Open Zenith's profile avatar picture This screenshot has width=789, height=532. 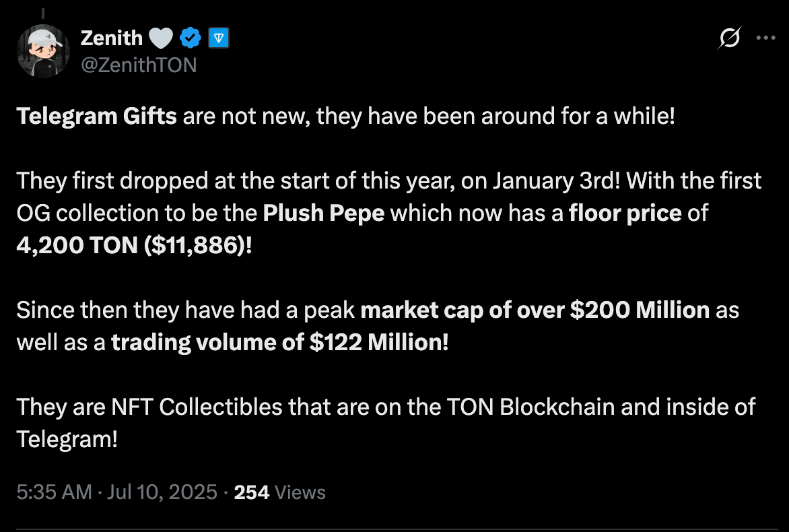pyautogui.click(x=43, y=51)
